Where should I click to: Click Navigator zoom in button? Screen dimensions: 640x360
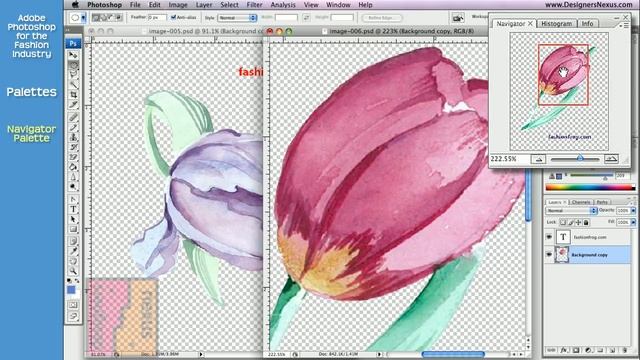click(611, 159)
